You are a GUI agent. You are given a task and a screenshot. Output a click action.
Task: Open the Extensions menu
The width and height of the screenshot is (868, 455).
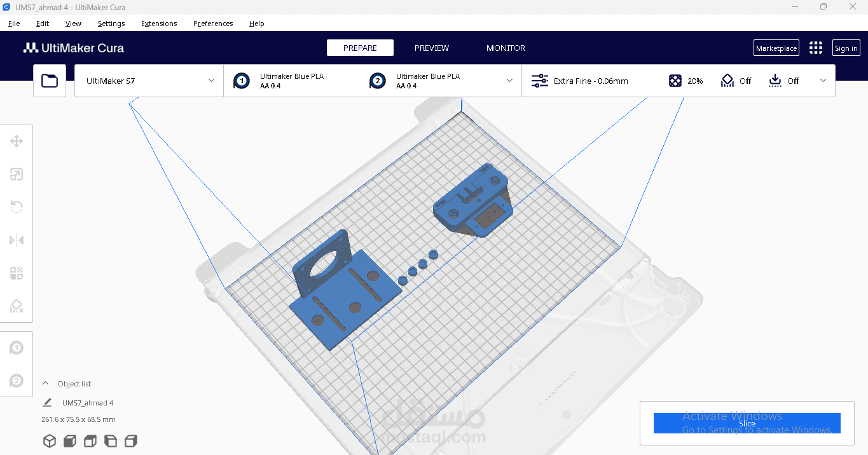point(159,24)
